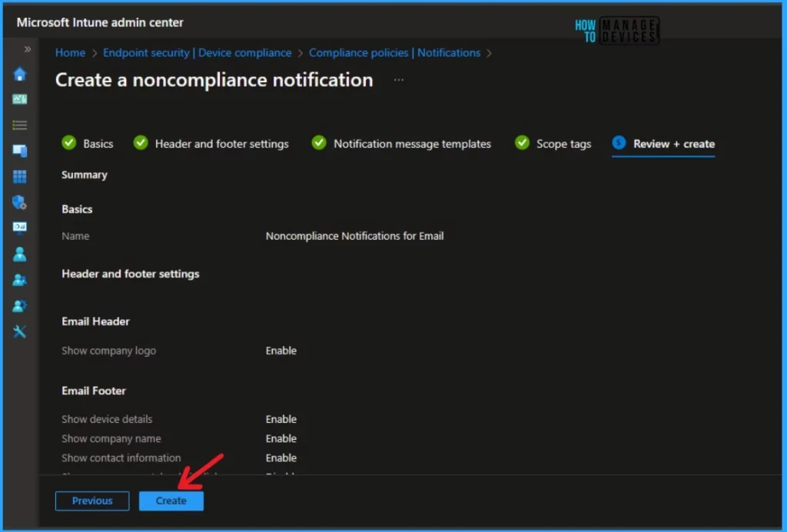This screenshot has height=532, width=787.
Task: Click the 'Show company name' label
Action: [111, 439]
